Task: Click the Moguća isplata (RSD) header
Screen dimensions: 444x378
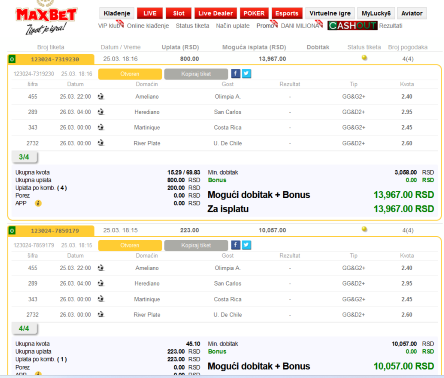Action: point(254,47)
